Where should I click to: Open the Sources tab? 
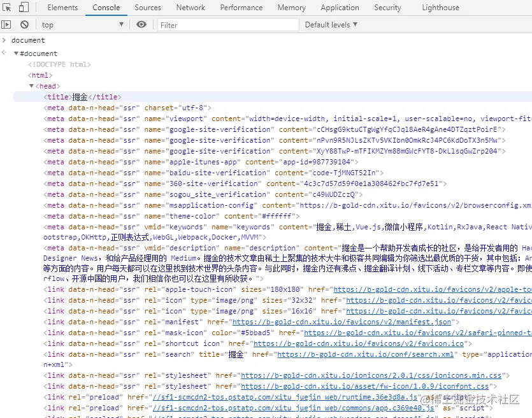148,8
